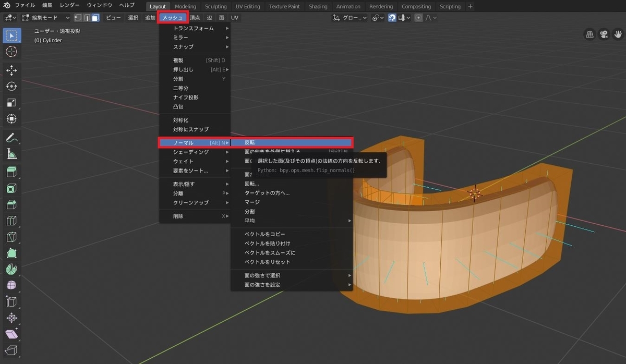Expand the ミラー submenu

point(195,38)
